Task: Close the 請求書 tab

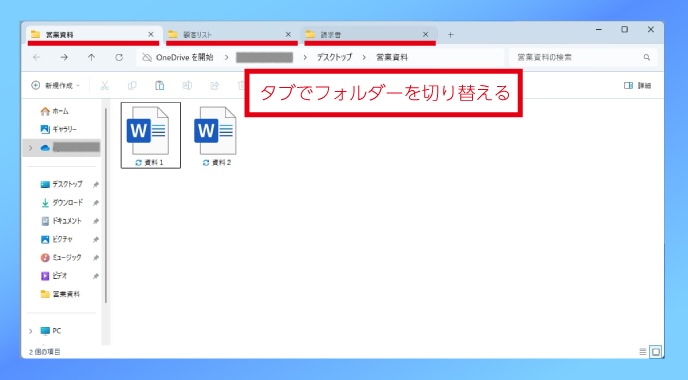Action: 425,34
